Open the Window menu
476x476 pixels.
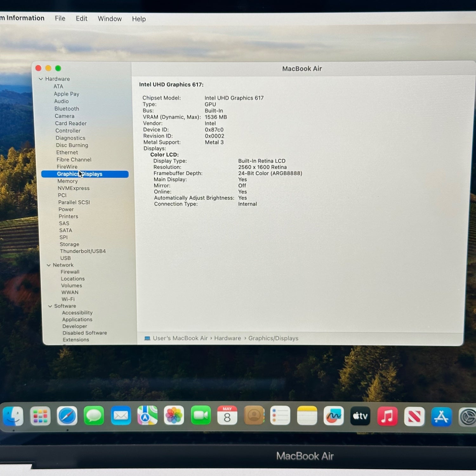pos(110,19)
